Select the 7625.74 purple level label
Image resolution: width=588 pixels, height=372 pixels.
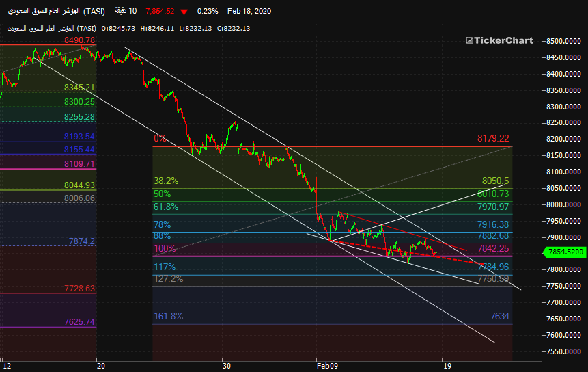[79, 321]
